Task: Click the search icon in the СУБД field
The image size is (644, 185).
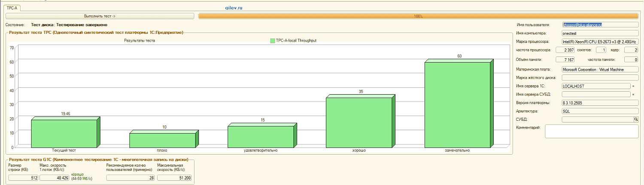Action: point(636,119)
